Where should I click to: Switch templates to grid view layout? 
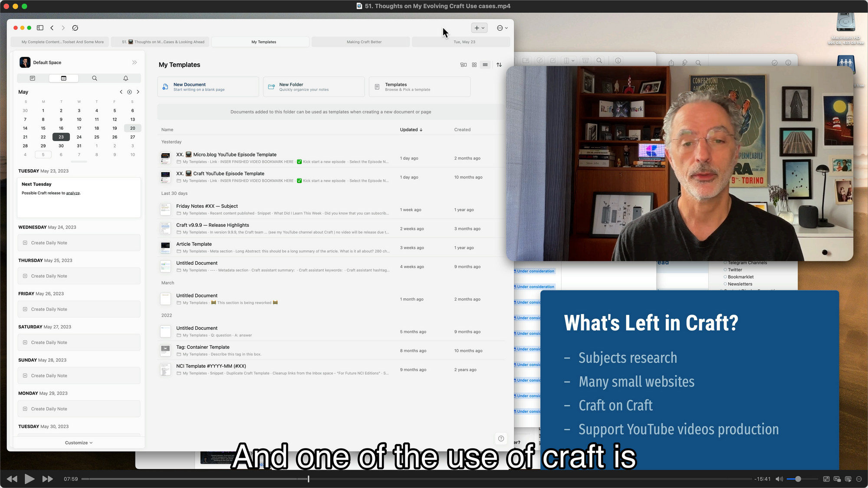click(x=474, y=65)
